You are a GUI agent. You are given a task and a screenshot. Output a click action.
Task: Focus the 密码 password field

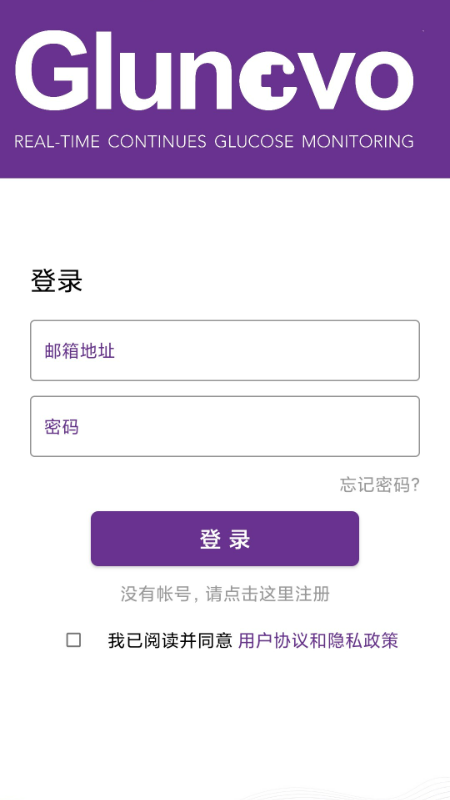[225, 427]
